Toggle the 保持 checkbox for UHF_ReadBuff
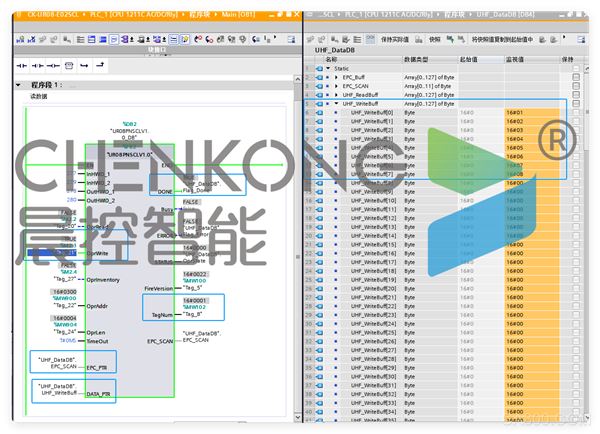600x434 pixels. coord(576,95)
